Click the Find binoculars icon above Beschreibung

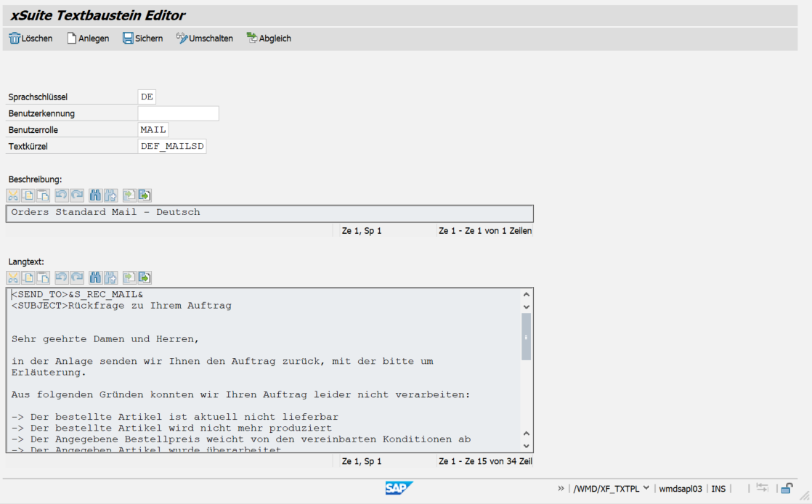pos(94,195)
